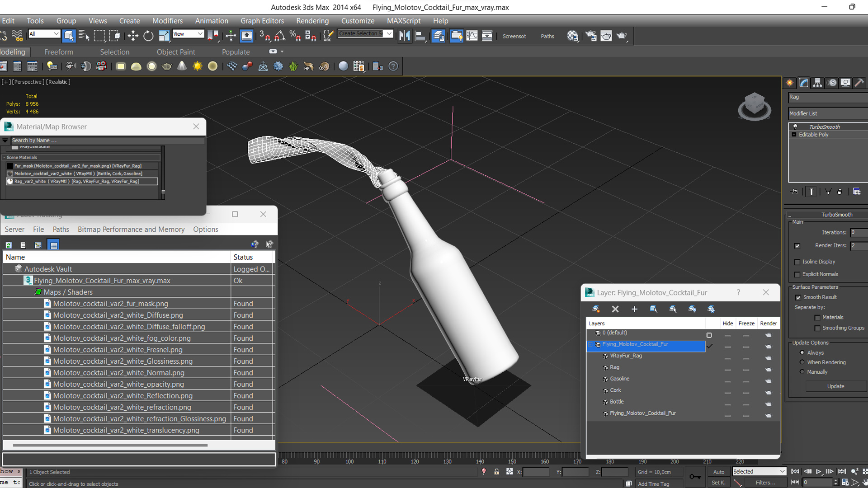The height and width of the screenshot is (488, 868).
Task: Open Render Setup teapot icon
Action: coord(591,36)
